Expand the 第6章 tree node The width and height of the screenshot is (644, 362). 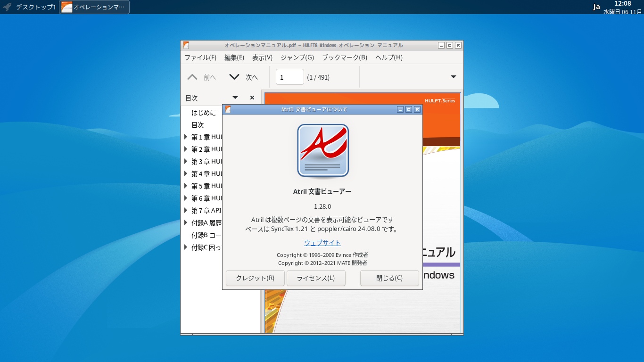pyautogui.click(x=186, y=198)
